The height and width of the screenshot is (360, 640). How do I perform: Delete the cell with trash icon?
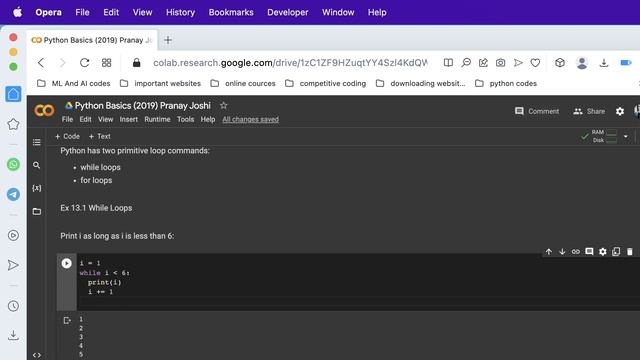pos(629,251)
